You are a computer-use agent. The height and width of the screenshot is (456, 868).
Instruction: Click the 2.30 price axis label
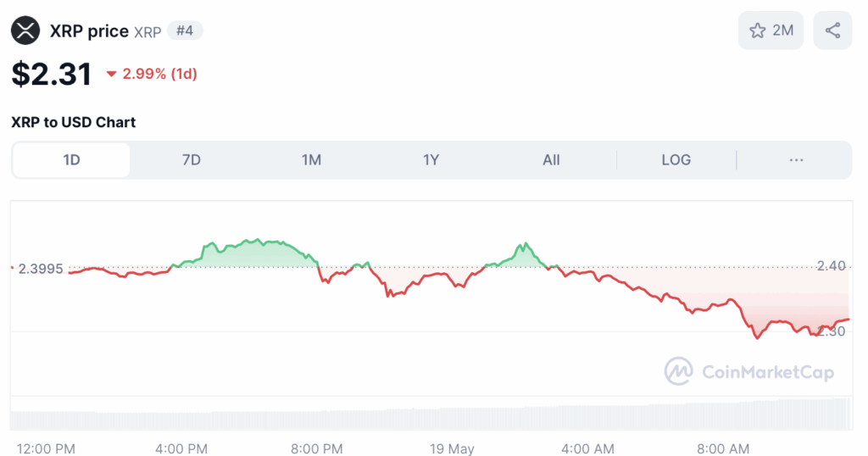(832, 331)
